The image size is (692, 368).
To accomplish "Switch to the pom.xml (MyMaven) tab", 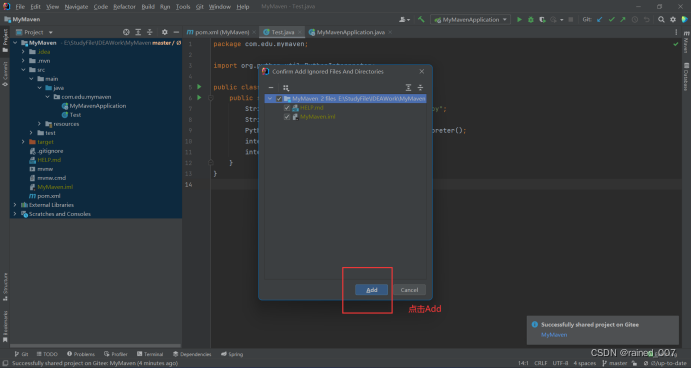I will click(x=218, y=32).
